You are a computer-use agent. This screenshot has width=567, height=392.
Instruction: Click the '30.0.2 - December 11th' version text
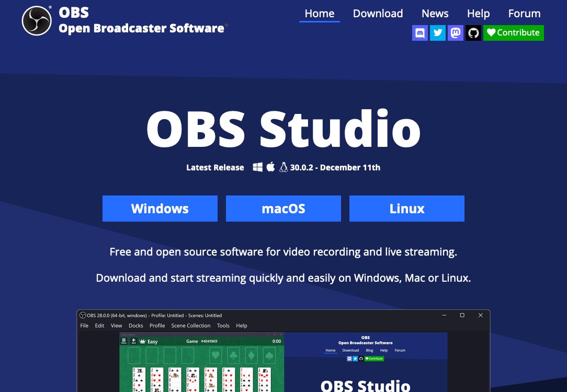click(335, 168)
